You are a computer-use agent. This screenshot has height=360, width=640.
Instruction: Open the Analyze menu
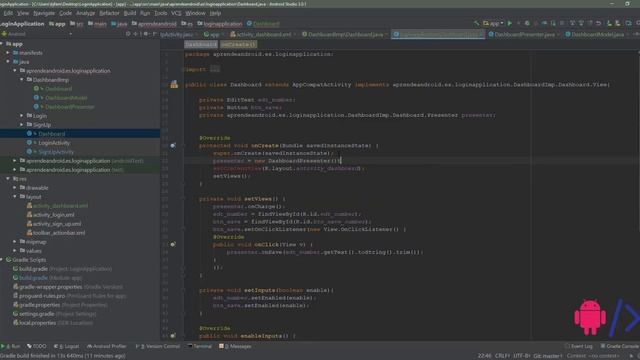point(86,13)
